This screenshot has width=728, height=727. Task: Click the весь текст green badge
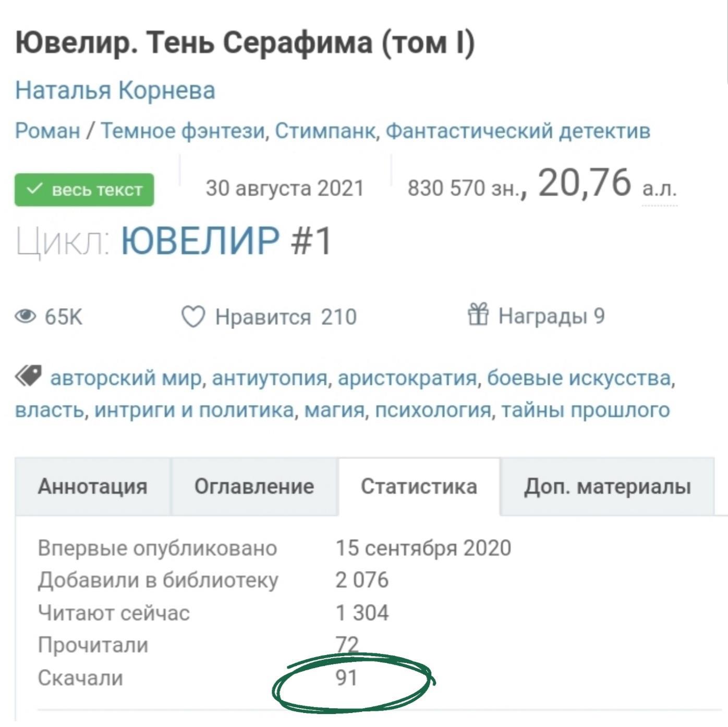[x=84, y=190]
